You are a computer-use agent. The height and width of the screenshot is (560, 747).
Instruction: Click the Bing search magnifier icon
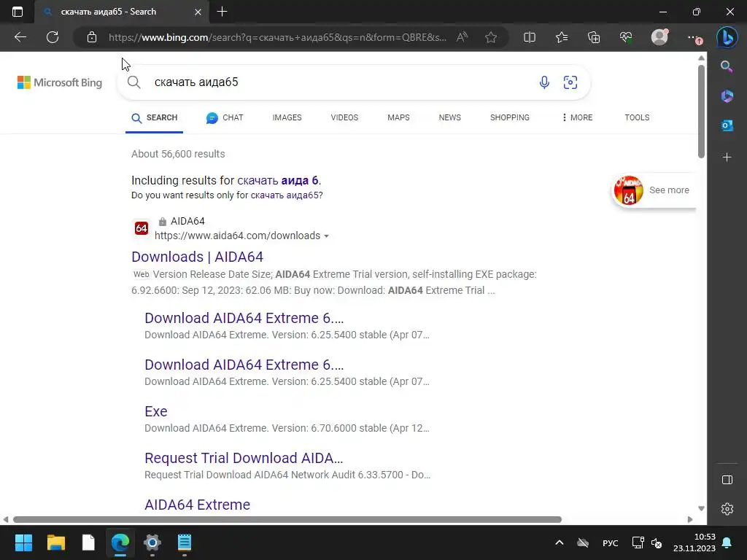point(134,82)
